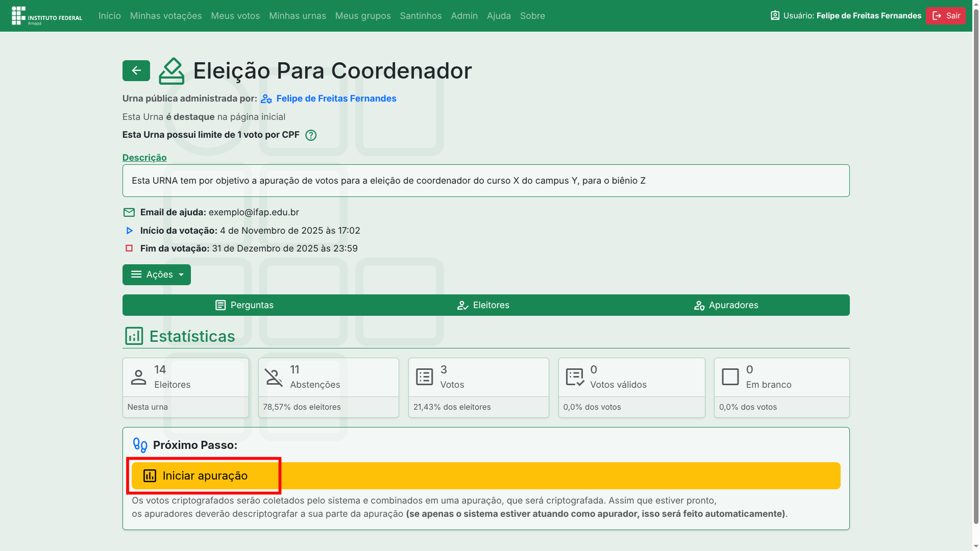This screenshot has width=980, height=551.
Task: Click the Sair logout button
Action: click(x=945, y=16)
